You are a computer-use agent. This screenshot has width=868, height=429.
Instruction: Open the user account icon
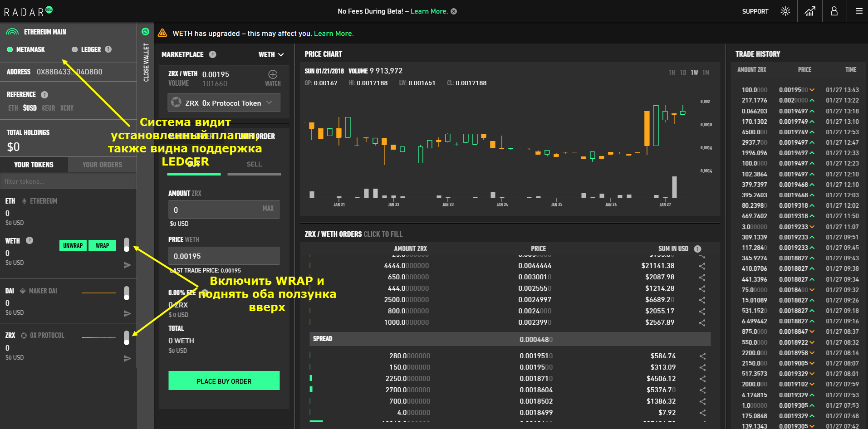(x=834, y=11)
